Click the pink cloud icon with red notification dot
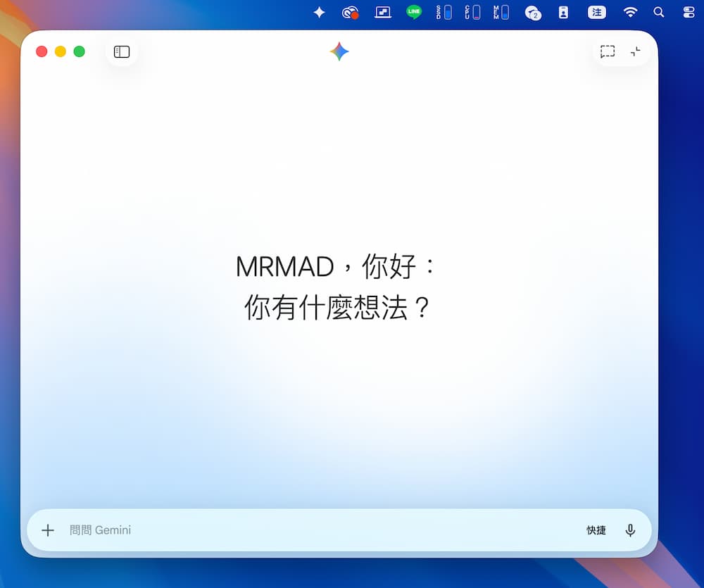 [x=351, y=12]
